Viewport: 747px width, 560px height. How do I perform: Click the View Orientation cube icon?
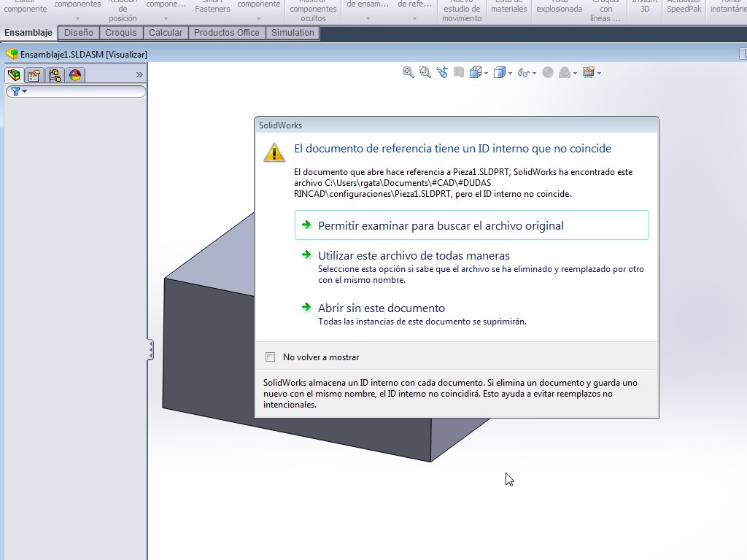pyautogui.click(x=476, y=72)
